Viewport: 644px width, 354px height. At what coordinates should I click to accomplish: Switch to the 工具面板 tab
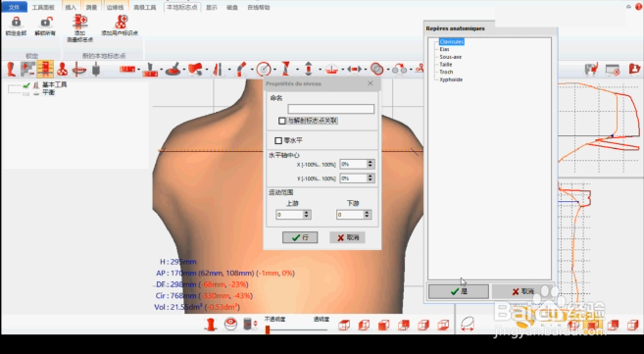click(43, 7)
